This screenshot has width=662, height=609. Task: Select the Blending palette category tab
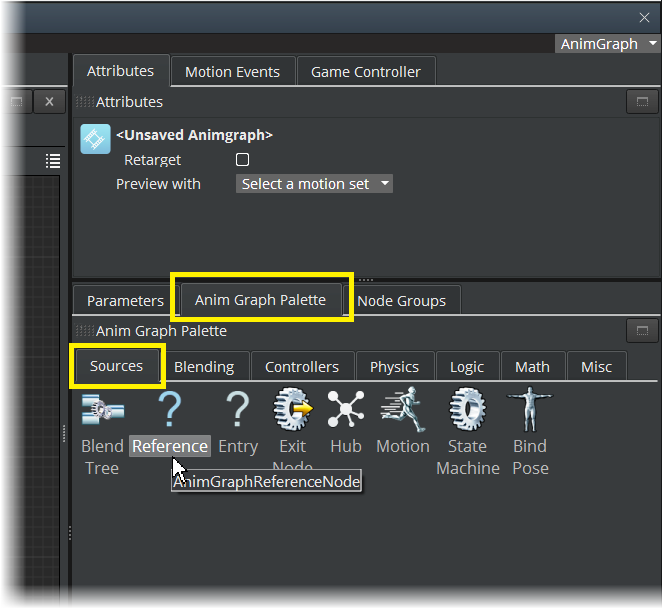point(204,367)
